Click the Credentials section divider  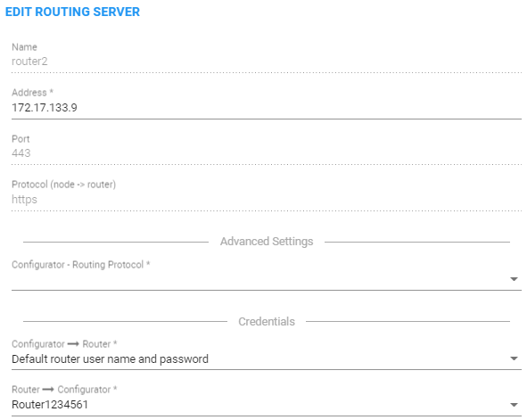[x=267, y=322]
